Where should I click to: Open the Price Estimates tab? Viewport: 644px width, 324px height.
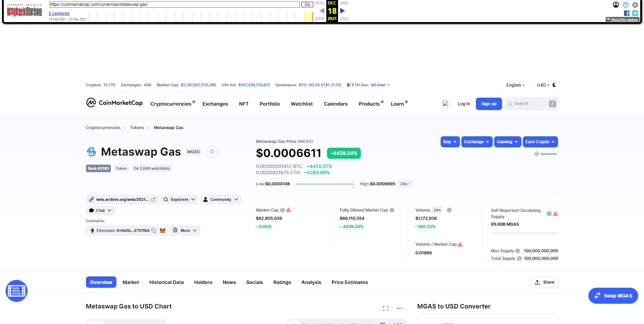350,282
